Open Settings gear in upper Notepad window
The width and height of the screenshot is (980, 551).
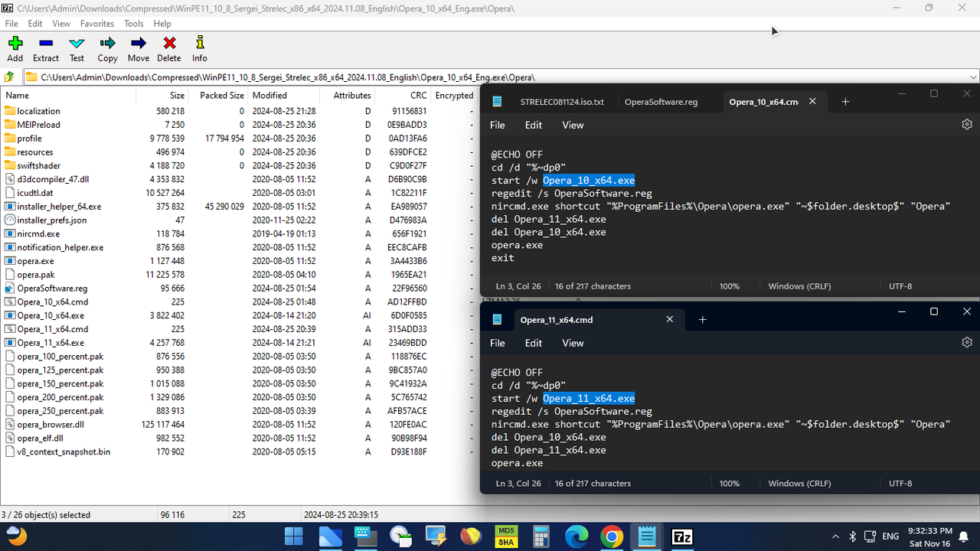[967, 125]
